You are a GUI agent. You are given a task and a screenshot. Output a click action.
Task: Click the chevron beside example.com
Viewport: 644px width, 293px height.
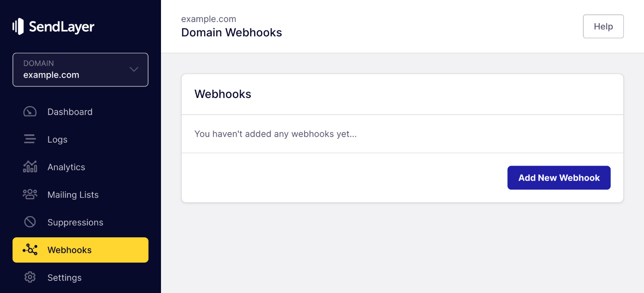tap(133, 69)
